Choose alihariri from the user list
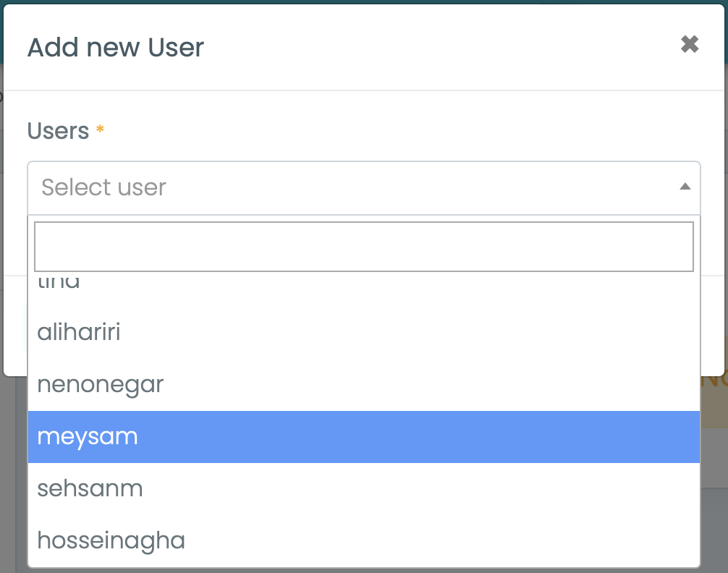The width and height of the screenshot is (728, 573). [x=79, y=333]
